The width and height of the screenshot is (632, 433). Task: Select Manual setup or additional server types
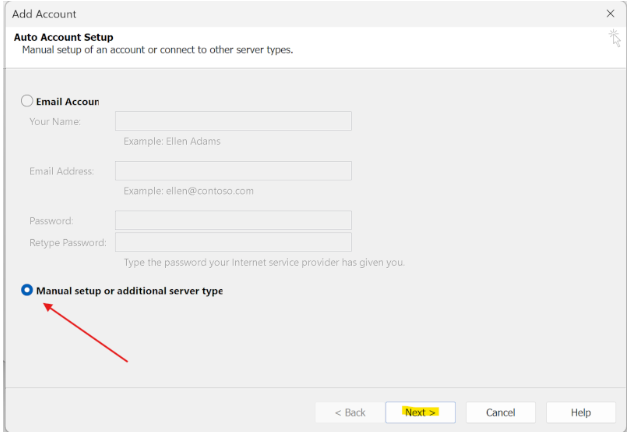28,290
